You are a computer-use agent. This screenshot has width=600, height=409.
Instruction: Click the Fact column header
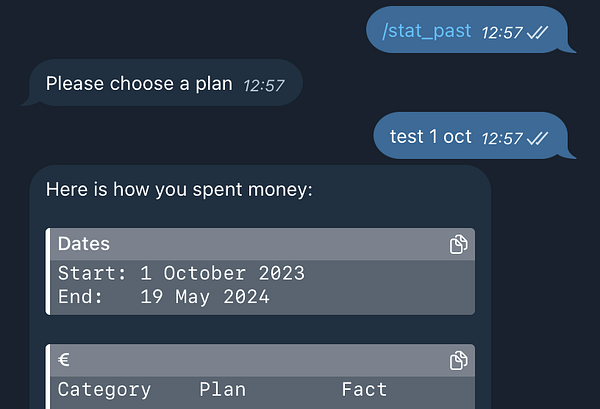364,390
